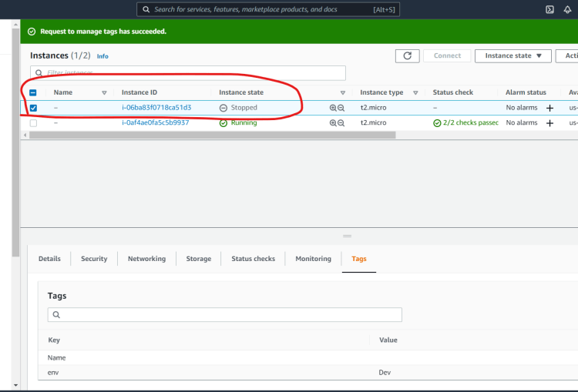Click t2.micro in the stopped row
The image size is (578, 392).
(374, 108)
